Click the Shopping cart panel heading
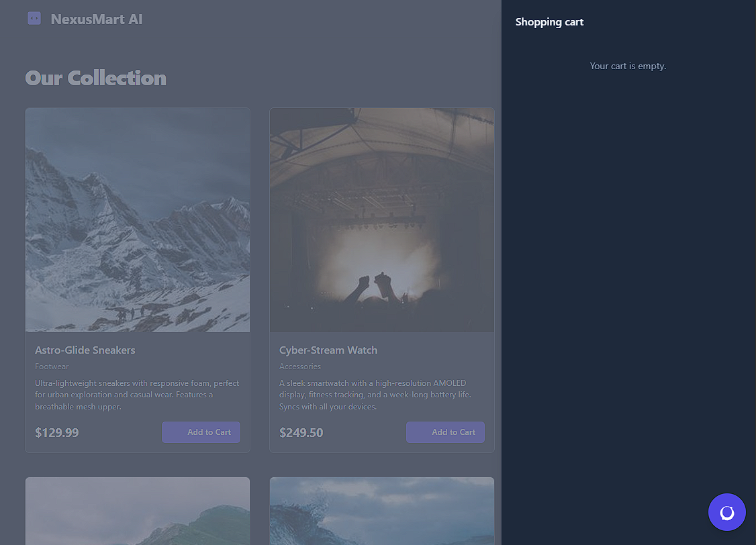Image resolution: width=756 pixels, height=545 pixels. coord(549,22)
